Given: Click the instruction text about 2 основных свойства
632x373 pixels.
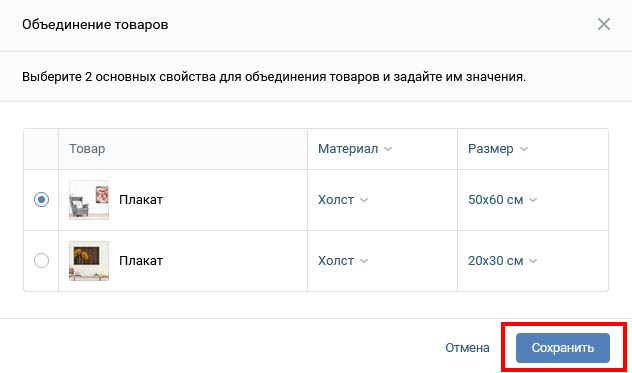Looking at the screenshot, I should 274,77.
